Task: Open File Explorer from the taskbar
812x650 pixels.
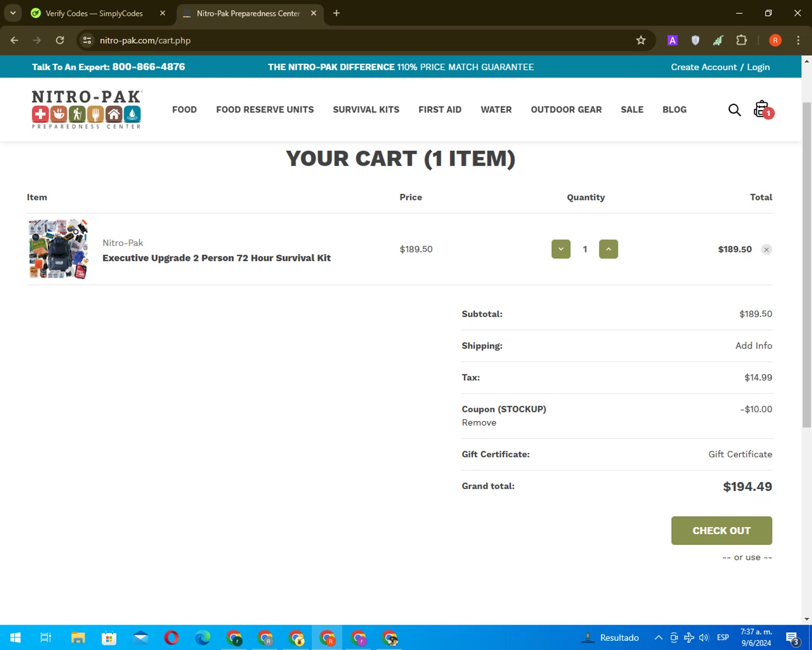Action: (x=78, y=638)
